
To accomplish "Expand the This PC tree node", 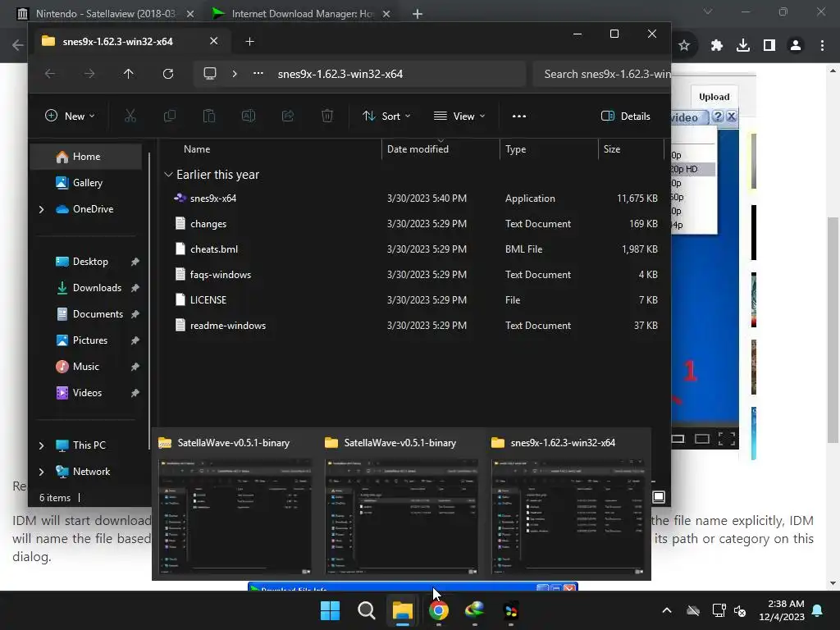I will pyautogui.click(x=41, y=445).
